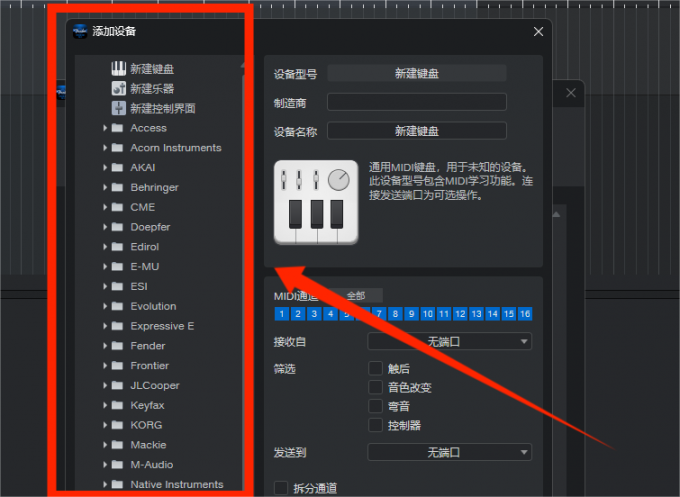The width and height of the screenshot is (680, 497).
Task: Enable the 弯音 pitch bend filter checkbox
Action: 375,406
